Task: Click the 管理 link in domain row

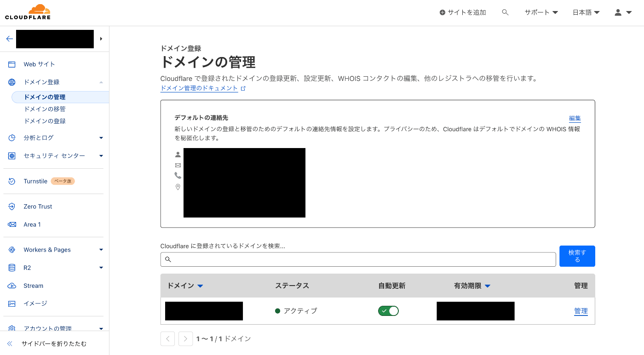Action: point(581,311)
